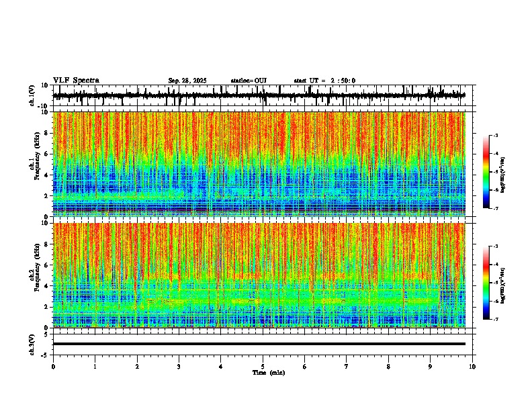Click time axis tick label "3"
Screen dimensions: 532x411
[179, 367]
